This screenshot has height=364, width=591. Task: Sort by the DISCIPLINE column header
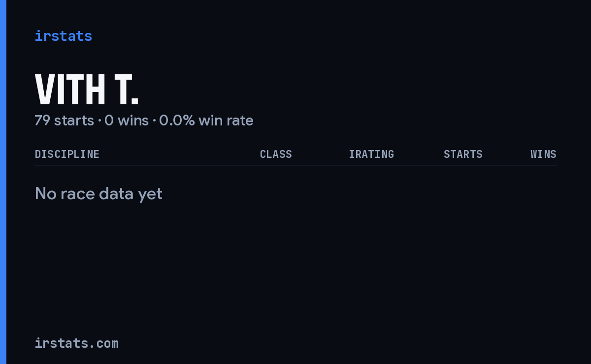[x=67, y=154]
